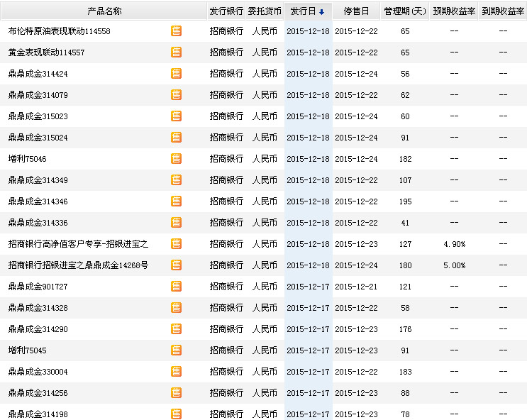
Task: Sort by 管理期(天) column header
Action: click(x=405, y=11)
